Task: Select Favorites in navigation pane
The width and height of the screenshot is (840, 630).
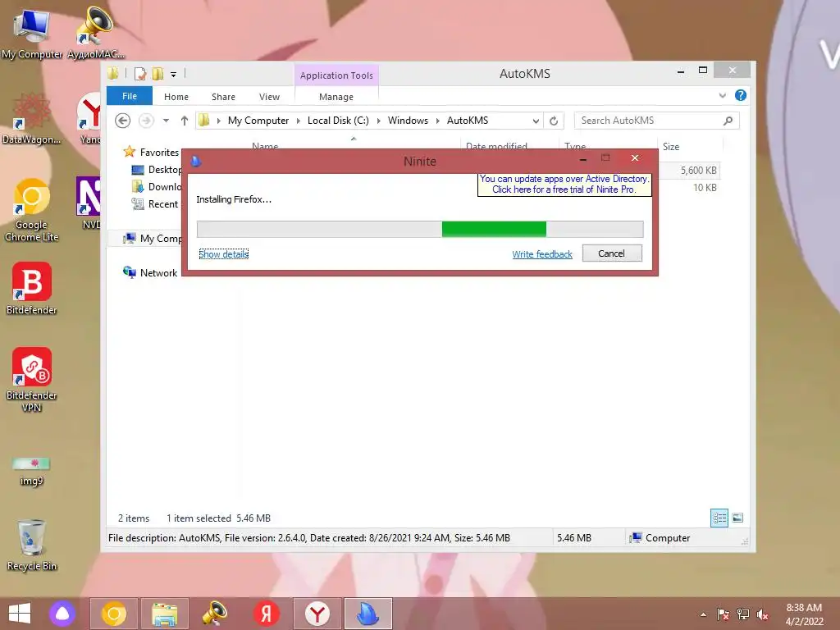Action: click(159, 153)
